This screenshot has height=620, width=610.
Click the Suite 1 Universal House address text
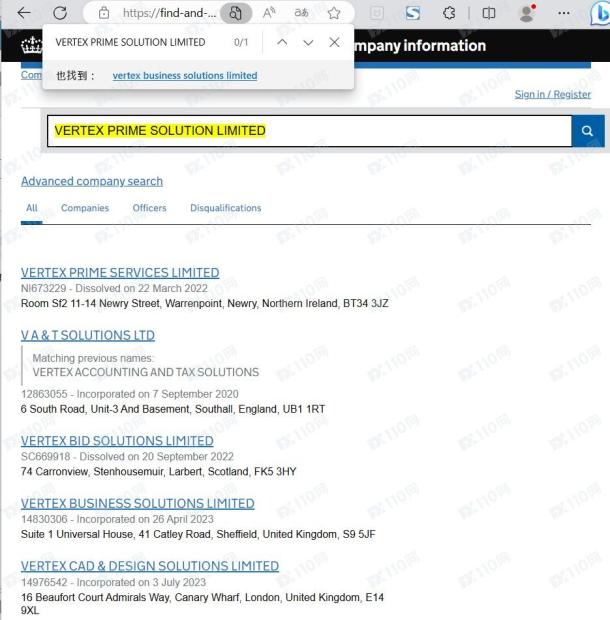198,534
